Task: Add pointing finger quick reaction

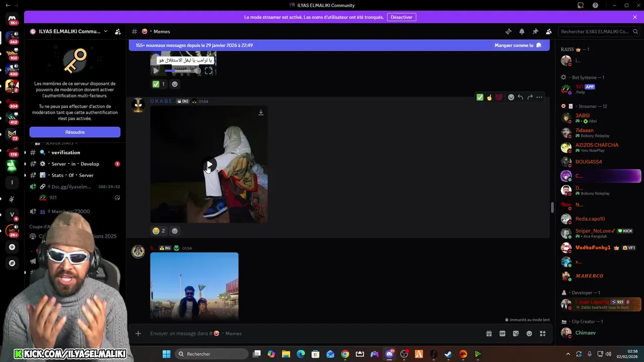Action: (x=489, y=97)
